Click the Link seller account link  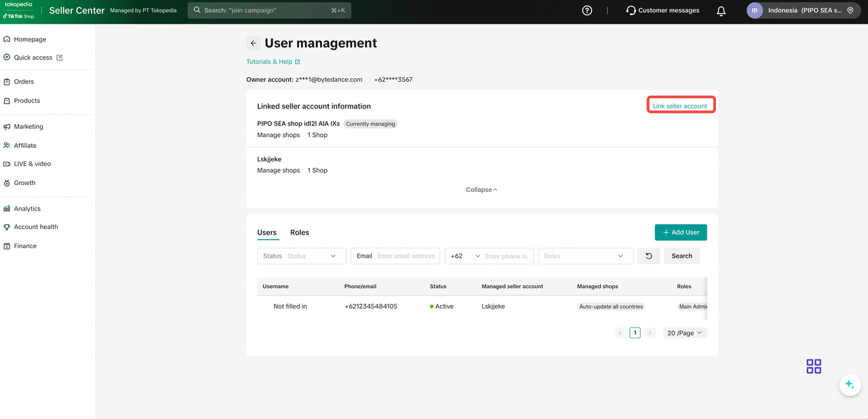[x=679, y=106]
